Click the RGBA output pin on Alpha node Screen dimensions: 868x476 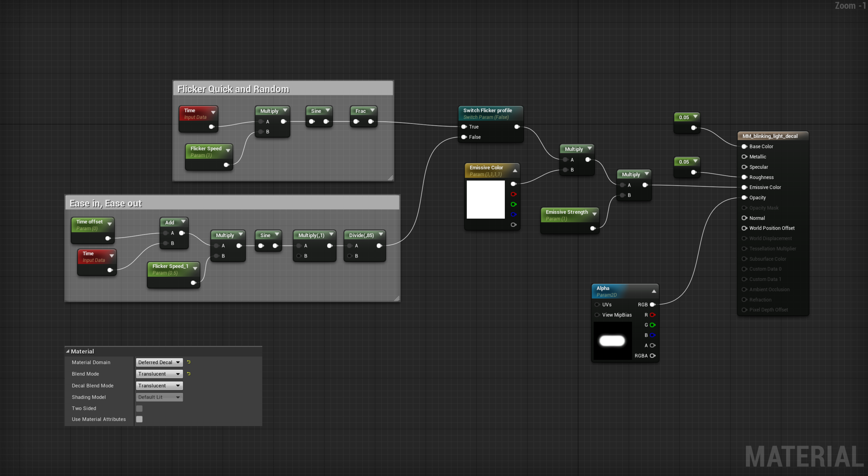click(652, 355)
